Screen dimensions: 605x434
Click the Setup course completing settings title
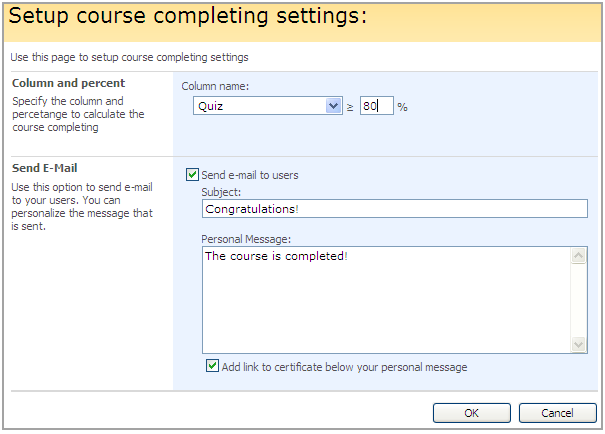[x=188, y=16]
